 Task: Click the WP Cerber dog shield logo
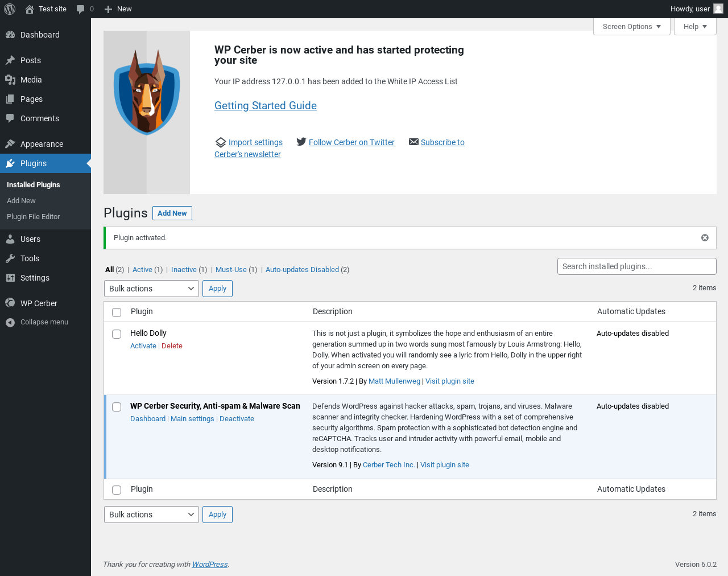(147, 92)
